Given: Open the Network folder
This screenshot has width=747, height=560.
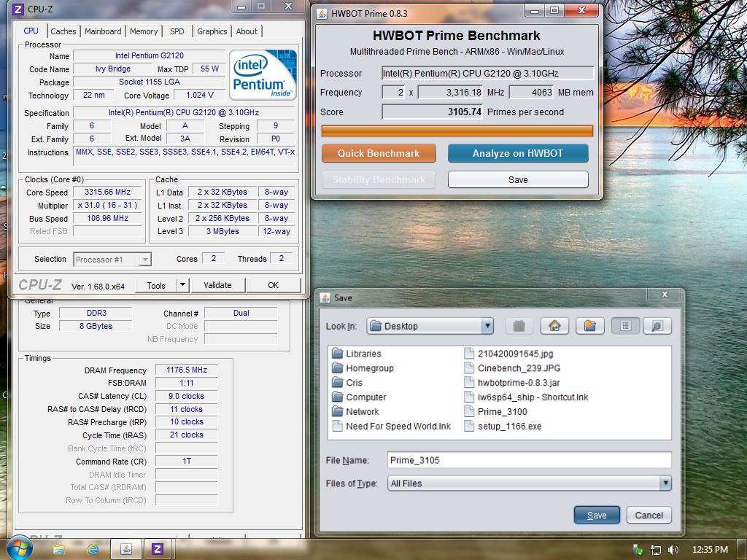Looking at the screenshot, I should point(356,411).
